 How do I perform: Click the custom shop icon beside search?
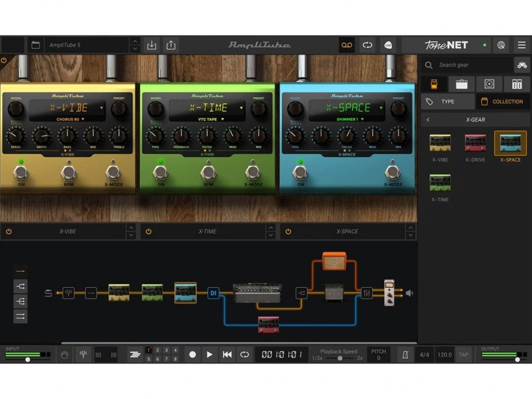point(522,64)
